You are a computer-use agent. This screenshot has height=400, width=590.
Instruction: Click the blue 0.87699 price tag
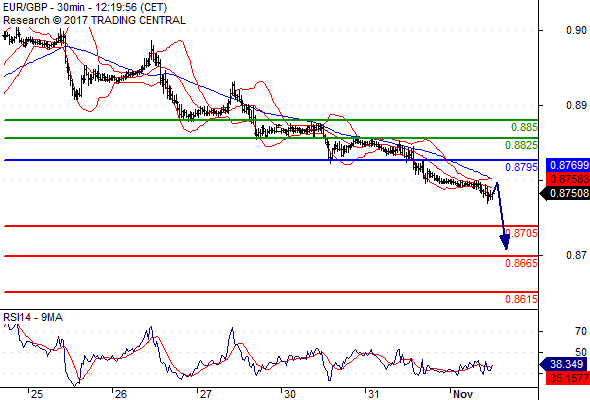tap(567, 165)
